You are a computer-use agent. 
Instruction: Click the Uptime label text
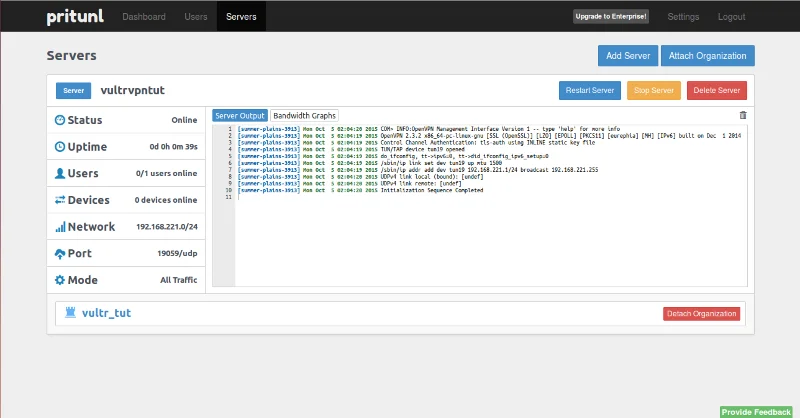click(87, 147)
